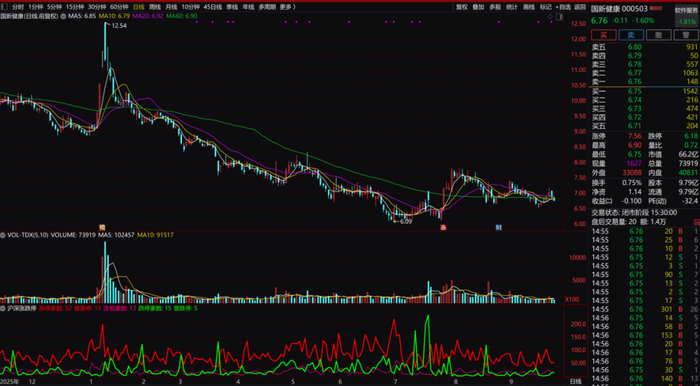Click the VOL-TDX indicator settings icon

click(2, 235)
